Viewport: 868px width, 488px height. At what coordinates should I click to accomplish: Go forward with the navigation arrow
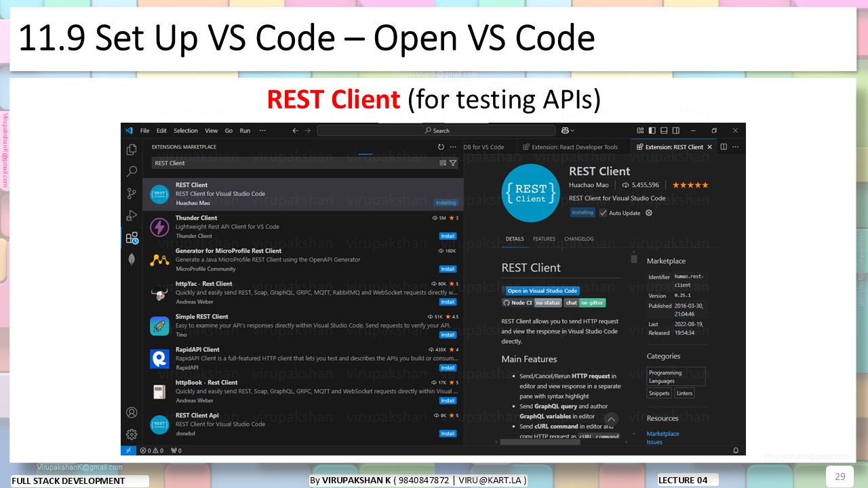[x=308, y=131]
